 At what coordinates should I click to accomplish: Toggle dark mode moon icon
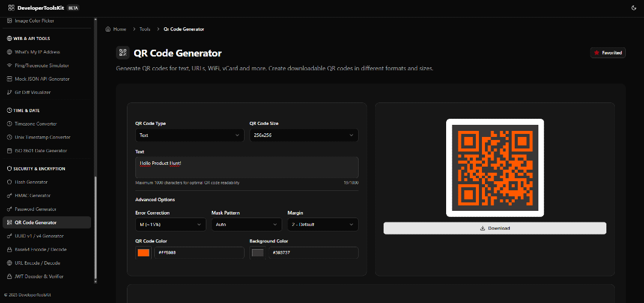point(633,8)
